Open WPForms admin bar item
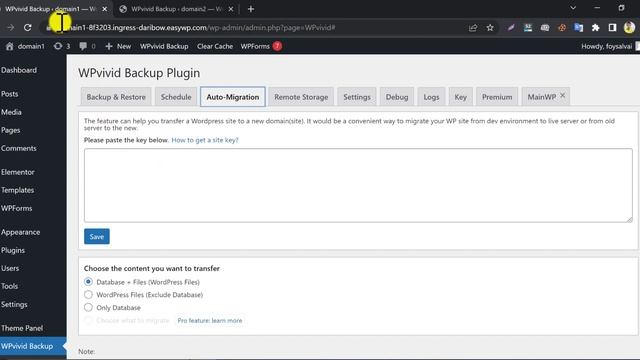The image size is (640, 360). click(x=261, y=47)
